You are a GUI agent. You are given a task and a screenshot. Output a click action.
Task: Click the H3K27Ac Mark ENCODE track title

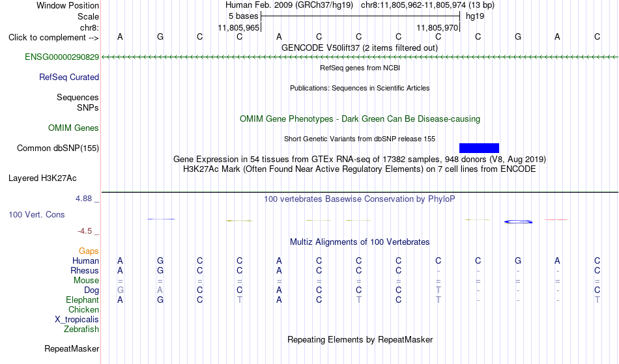360,169
